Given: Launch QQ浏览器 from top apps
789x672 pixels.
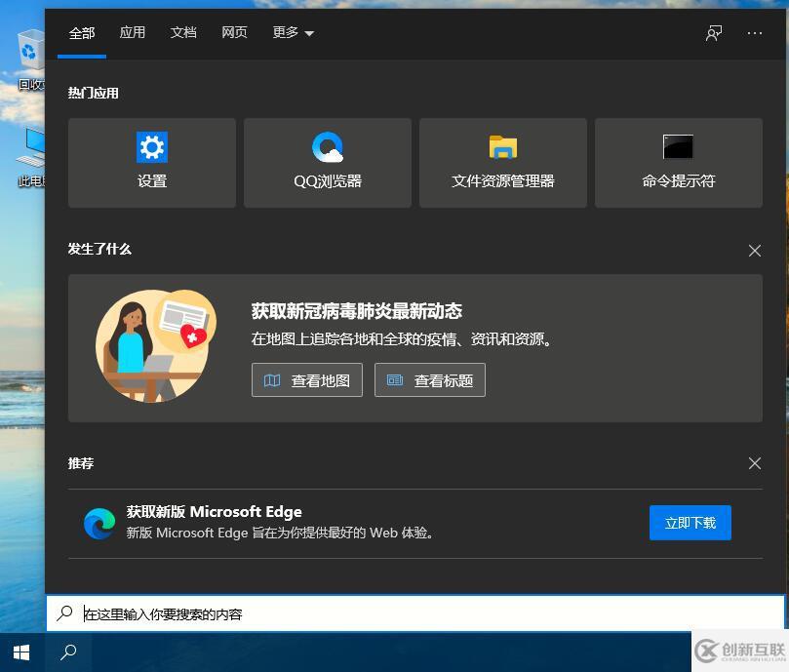Looking at the screenshot, I should 327,163.
